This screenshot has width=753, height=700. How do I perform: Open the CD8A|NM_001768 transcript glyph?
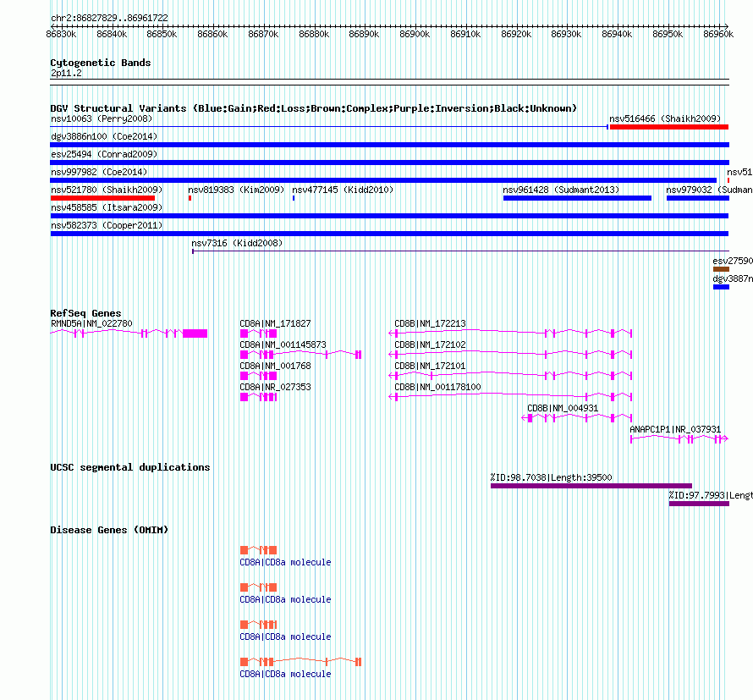coord(258,376)
